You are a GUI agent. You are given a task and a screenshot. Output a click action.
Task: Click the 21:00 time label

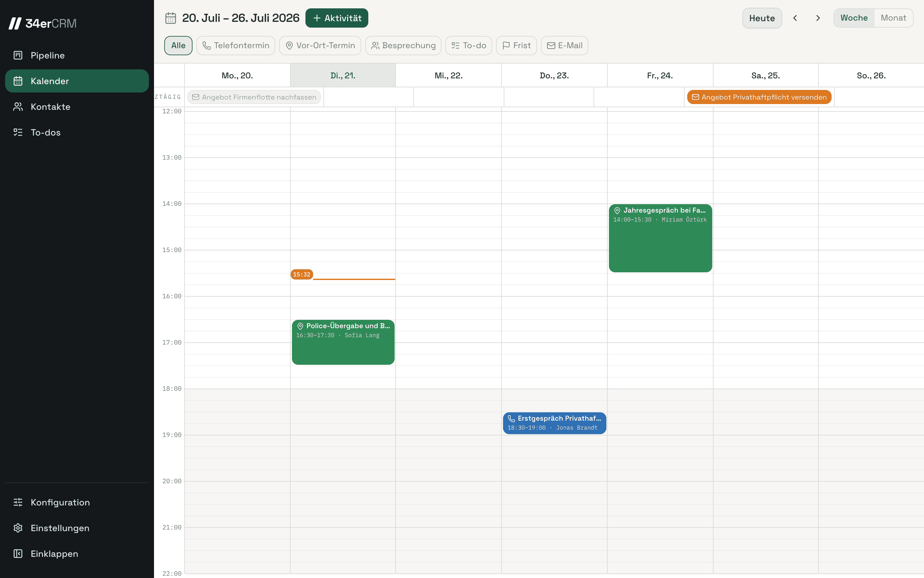coord(172,528)
